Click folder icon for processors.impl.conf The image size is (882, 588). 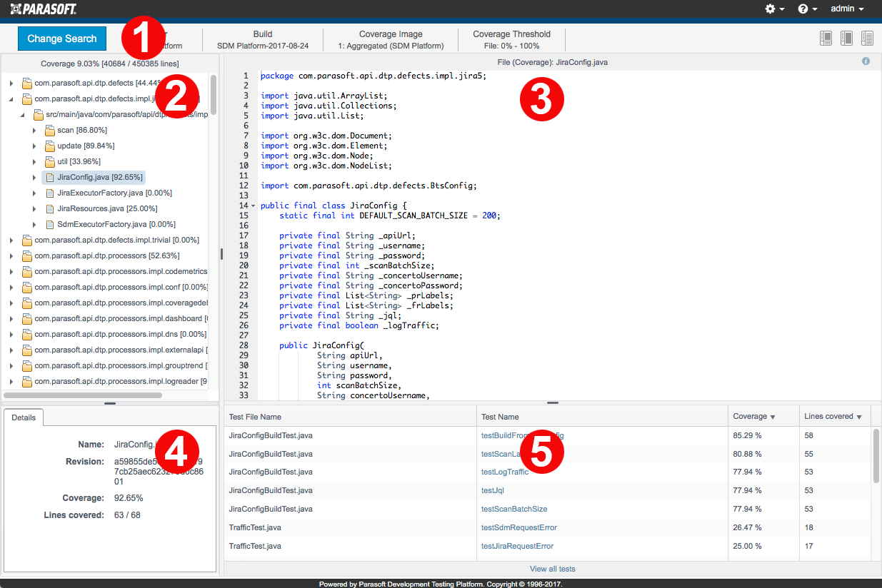coord(27,287)
